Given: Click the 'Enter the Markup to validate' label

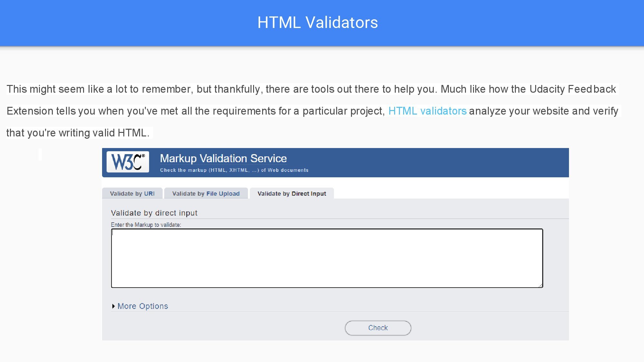Looking at the screenshot, I should click(x=146, y=225).
